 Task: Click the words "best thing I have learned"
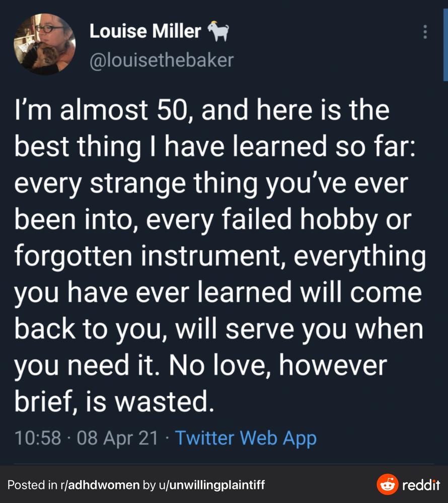(x=171, y=146)
